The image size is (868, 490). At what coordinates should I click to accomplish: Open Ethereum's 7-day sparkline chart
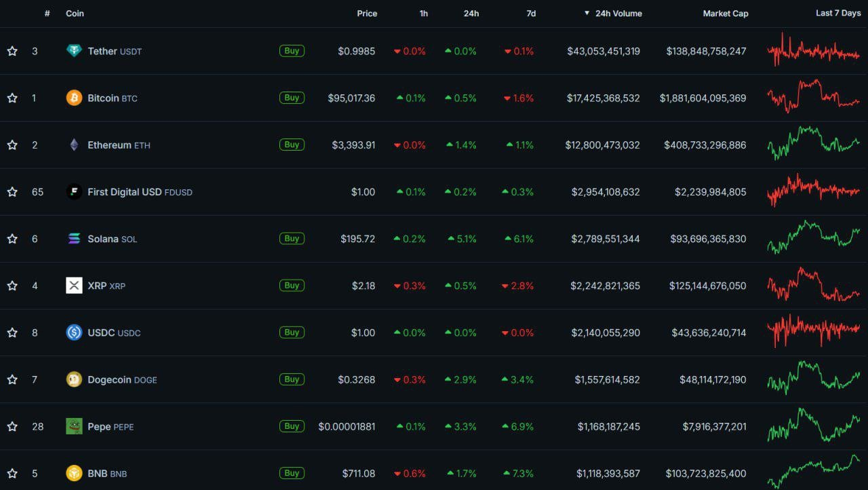tap(814, 143)
